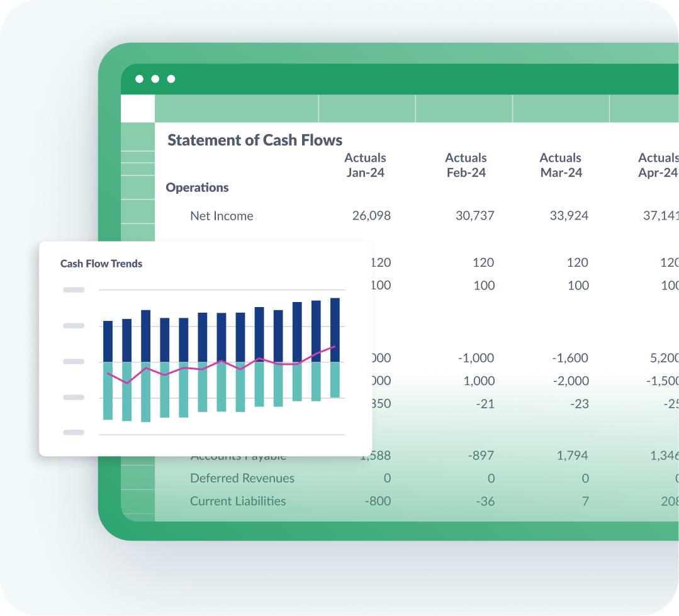Select the Actuals Feb-24 column header
This screenshot has width=679, height=616.
466,165
